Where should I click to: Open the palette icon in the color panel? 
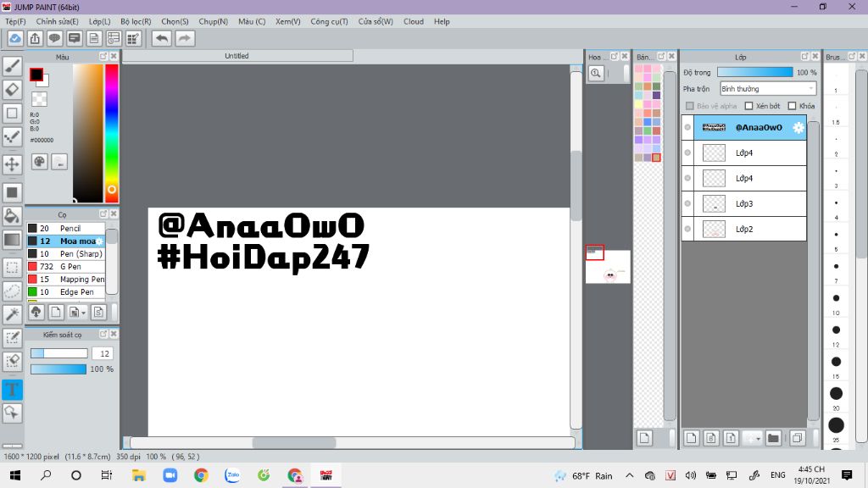point(39,162)
